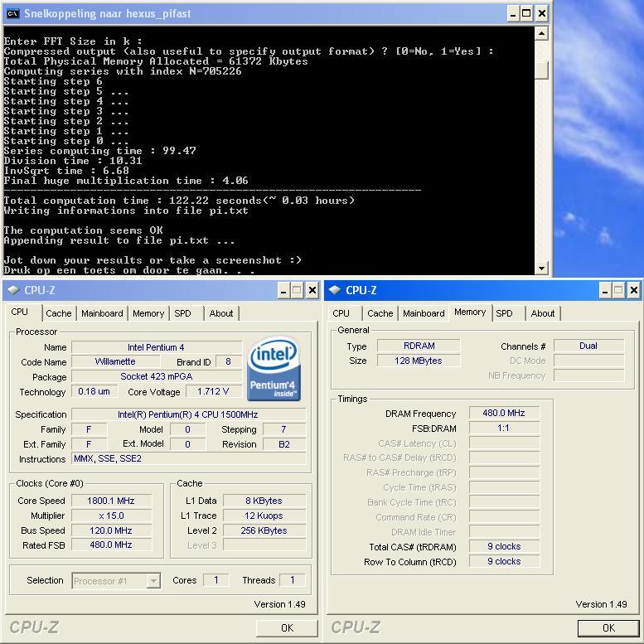Image resolution: width=644 pixels, height=644 pixels.
Task: Minimize the hexus_pifast console window
Action: pos(512,14)
